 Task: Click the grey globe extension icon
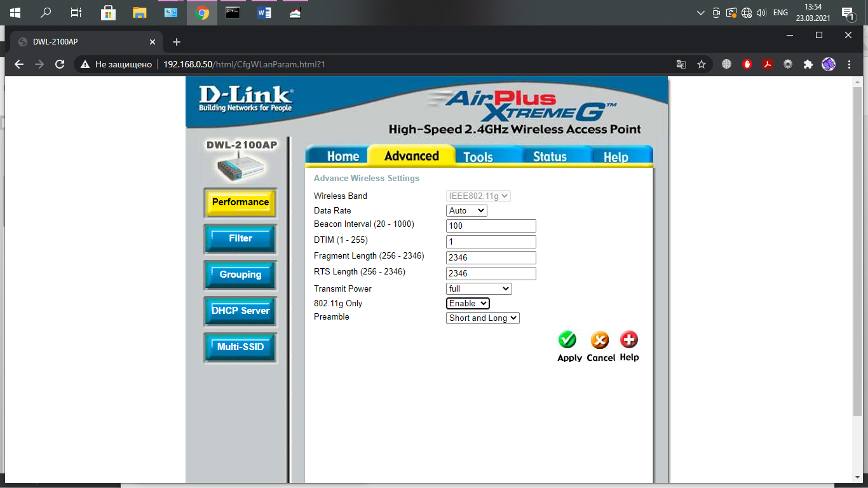(727, 64)
